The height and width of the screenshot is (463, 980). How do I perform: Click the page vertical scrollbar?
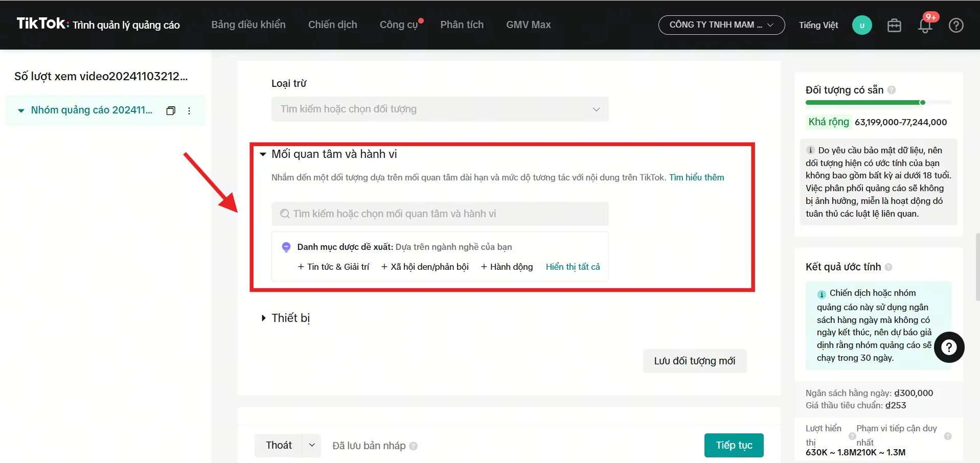(977, 267)
